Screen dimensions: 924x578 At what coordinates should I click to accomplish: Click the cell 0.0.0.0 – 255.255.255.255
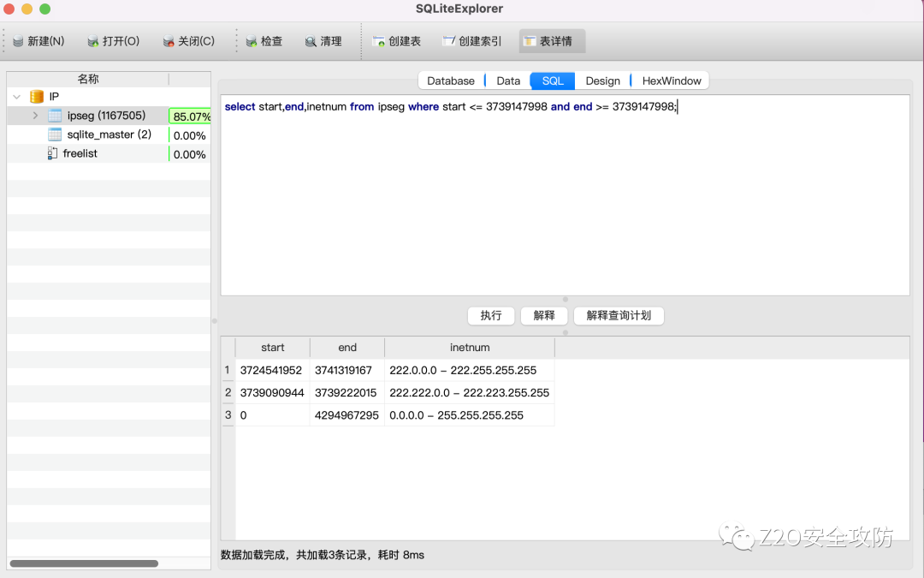pyautogui.click(x=470, y=415)
